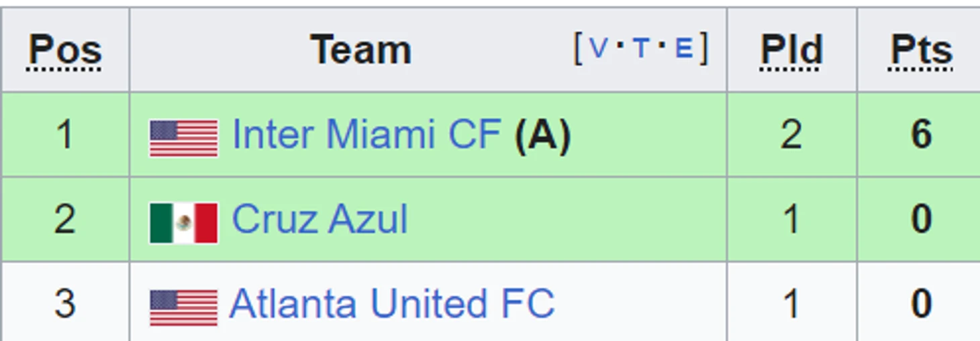Image resolution: width=980 pixels, height=341 pixels.
Task: Open the Cruz Azul team link
Action: click(x=320, y=219)
